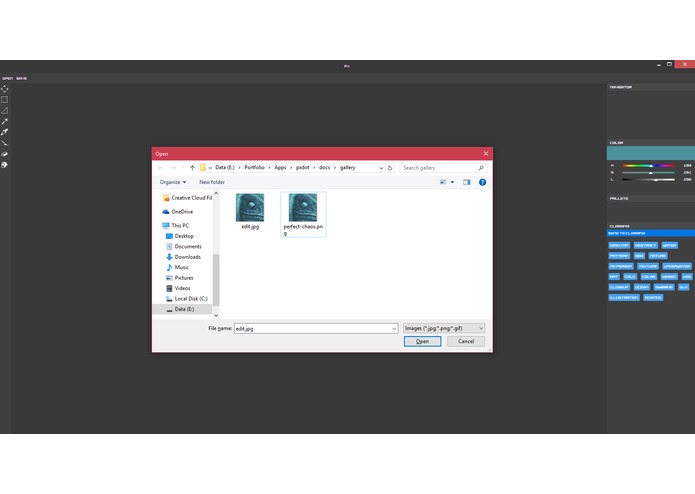Select the Move tool in left toolbar
The height and width of the screenshot is (494, 695).
click(x=4, y=89)
